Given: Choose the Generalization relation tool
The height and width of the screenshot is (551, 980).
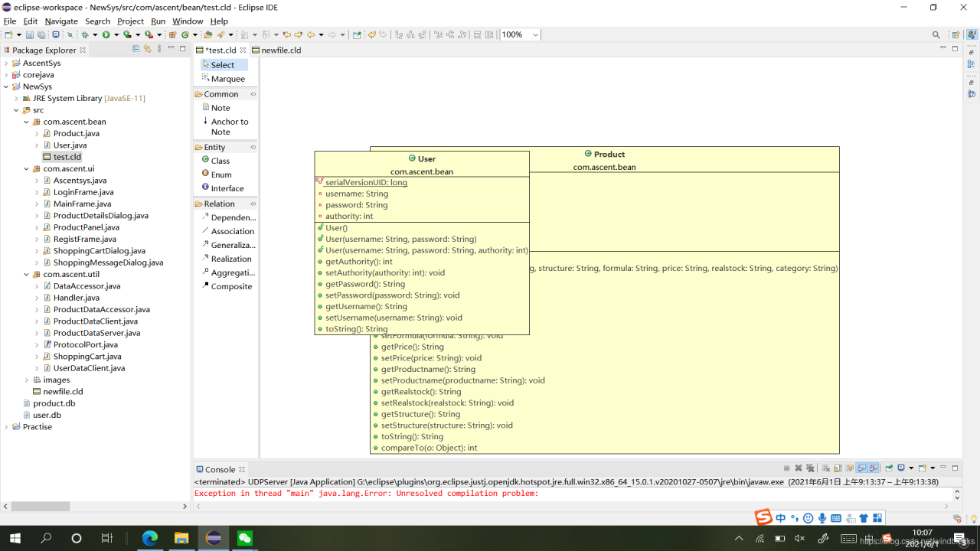Looking at the screenshot, I should (228, 245).
